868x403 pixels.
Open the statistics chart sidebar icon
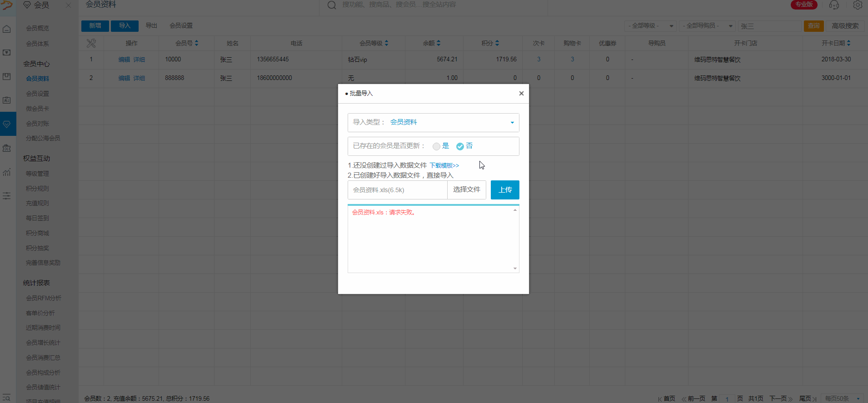point(7,172)
